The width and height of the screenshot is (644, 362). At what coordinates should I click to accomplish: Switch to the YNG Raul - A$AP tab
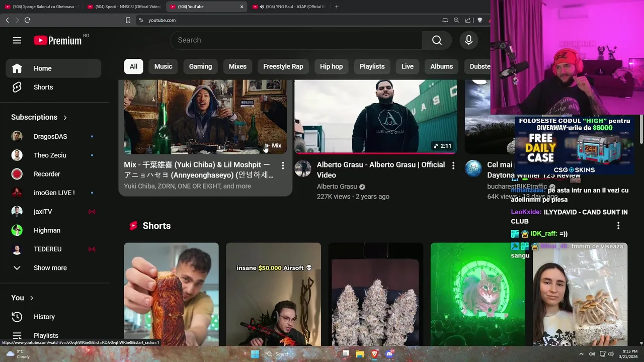(289, 7)
